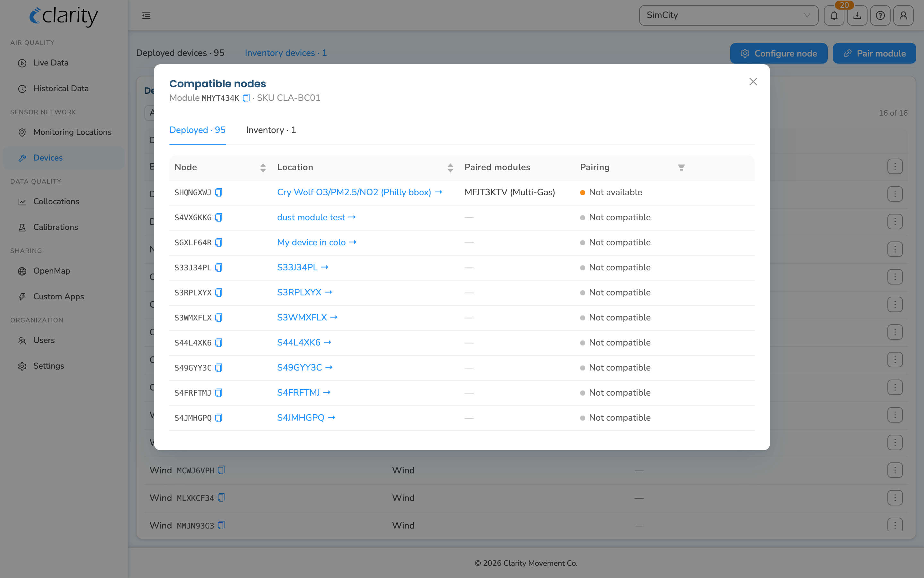Open the Pairing column filter

point(681,167)
